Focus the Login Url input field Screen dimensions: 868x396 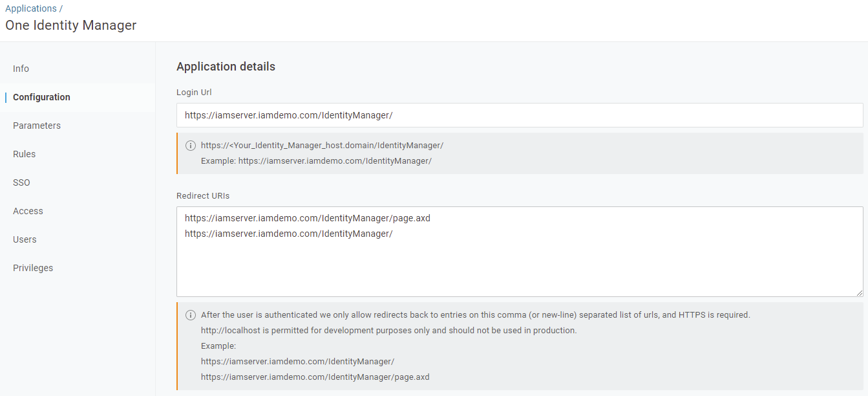click(520, 115)
